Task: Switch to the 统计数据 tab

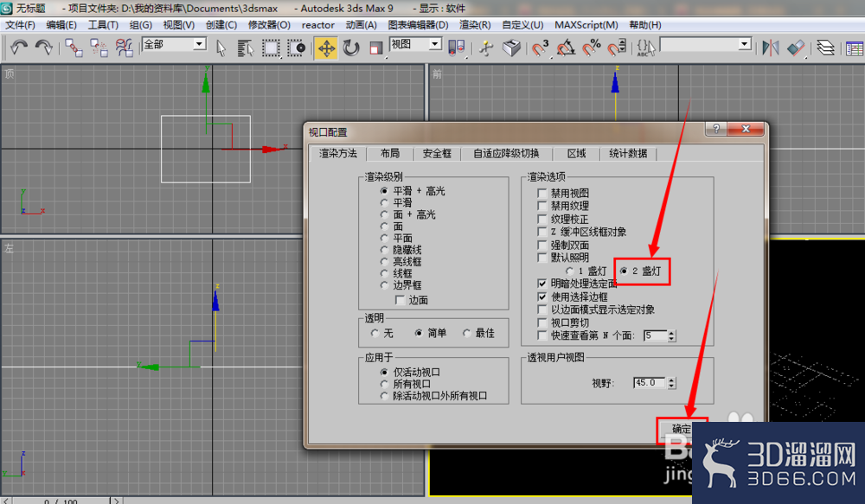Action: tap(628, 153)
